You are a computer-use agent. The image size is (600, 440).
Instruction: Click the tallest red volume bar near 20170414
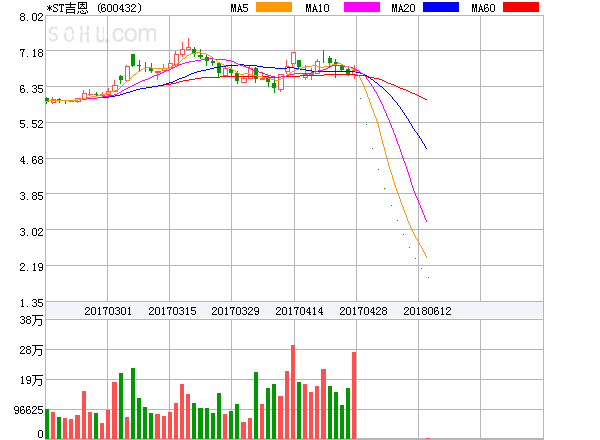pos(293,391)
